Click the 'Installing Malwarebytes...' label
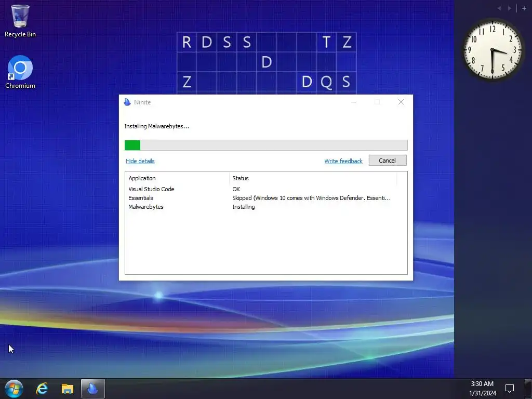This screenshot has height=399, width=532. pos(157,126)
